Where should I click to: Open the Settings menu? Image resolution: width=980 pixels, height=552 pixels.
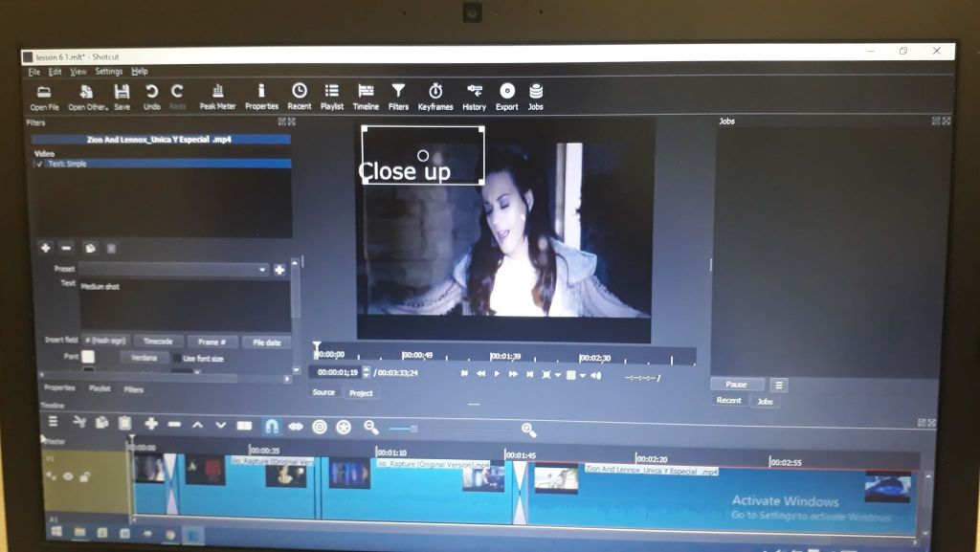coord(108,72)
